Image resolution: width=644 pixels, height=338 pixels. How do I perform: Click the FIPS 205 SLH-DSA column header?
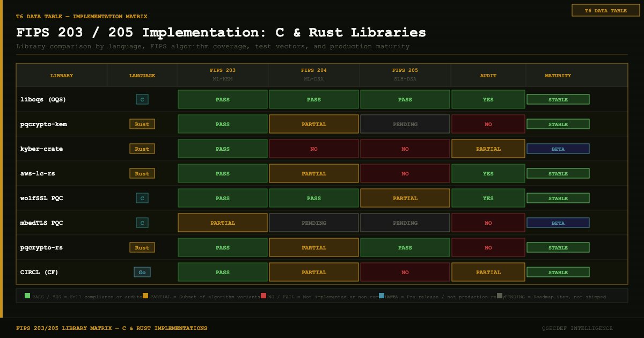[405, 75]
